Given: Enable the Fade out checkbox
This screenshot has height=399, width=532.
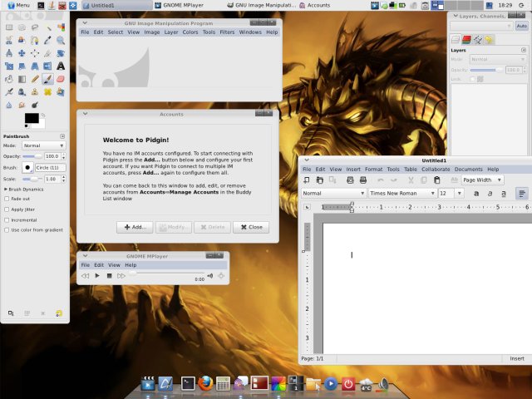Looking at the screenshot, I should (7, 199).
